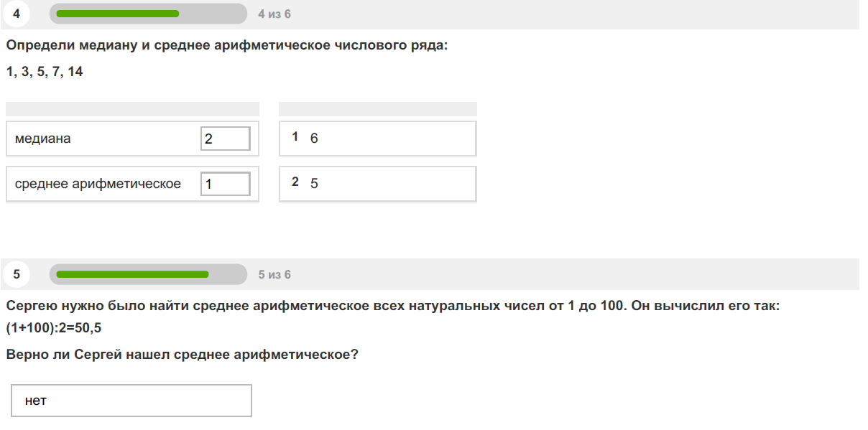The width and height of the screenshot is (868, 430).
Task: Click the "4 из 6" counter label
Action: (x=274, y=14)
